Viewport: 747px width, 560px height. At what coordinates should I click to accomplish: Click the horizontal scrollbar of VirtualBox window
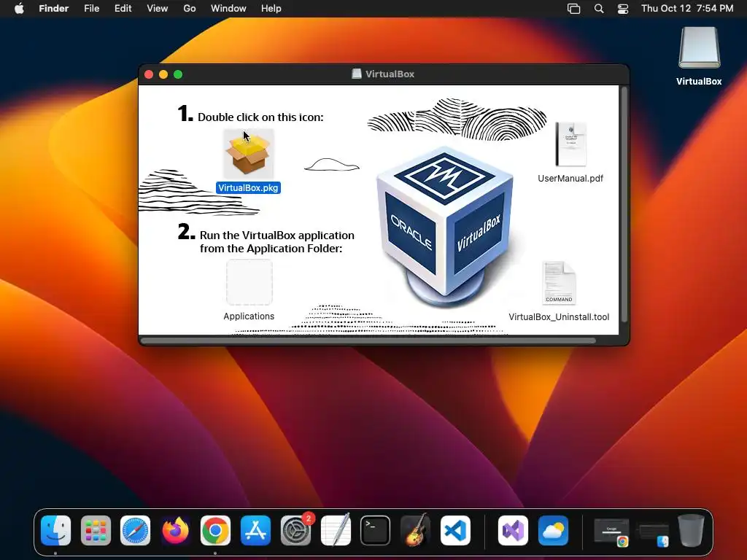point(368,341)
